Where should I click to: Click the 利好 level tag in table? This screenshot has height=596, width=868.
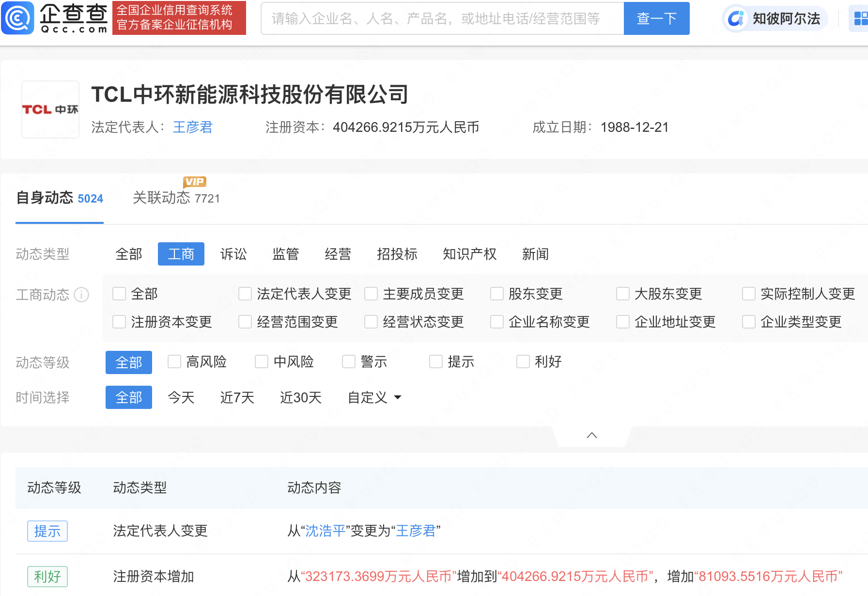pos(47,577)
